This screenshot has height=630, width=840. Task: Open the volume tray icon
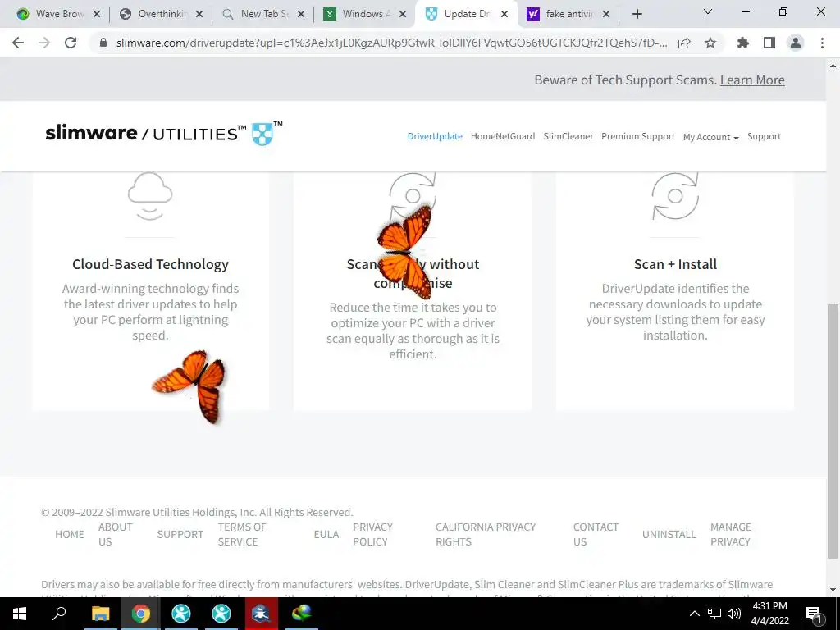pos(734,614)
